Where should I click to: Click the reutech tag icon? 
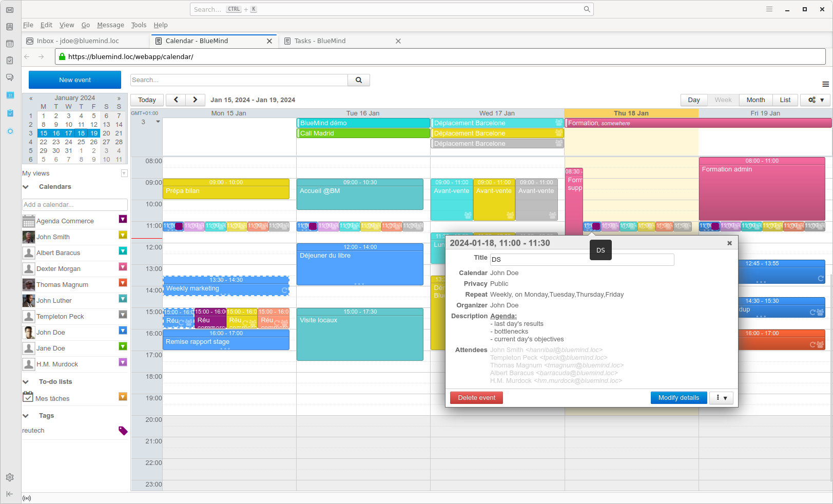[x=123, y=431]
